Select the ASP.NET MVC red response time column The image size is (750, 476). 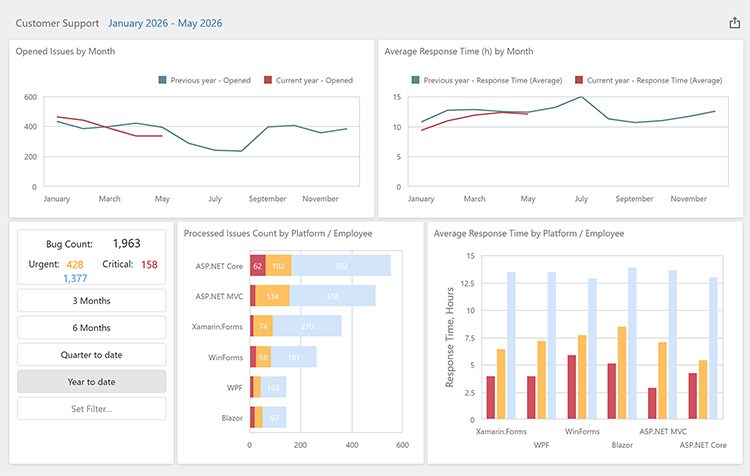point(652,403)
